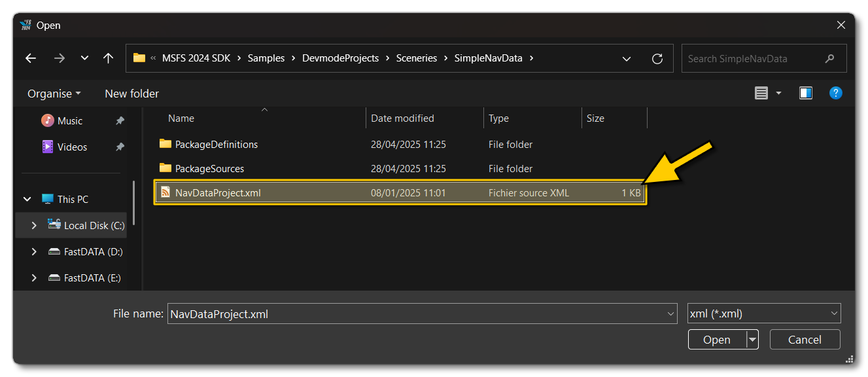Click the Music sidebar icon
Screen dimensions: 868x377
click(x=47, y=120)
